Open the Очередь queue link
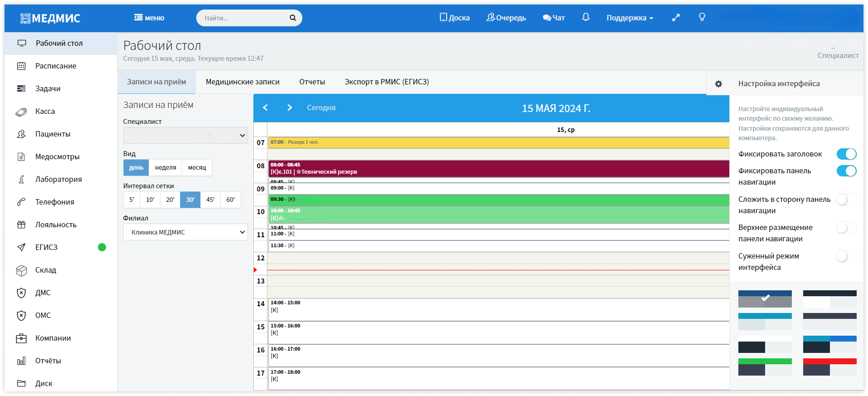 point(506,18)
